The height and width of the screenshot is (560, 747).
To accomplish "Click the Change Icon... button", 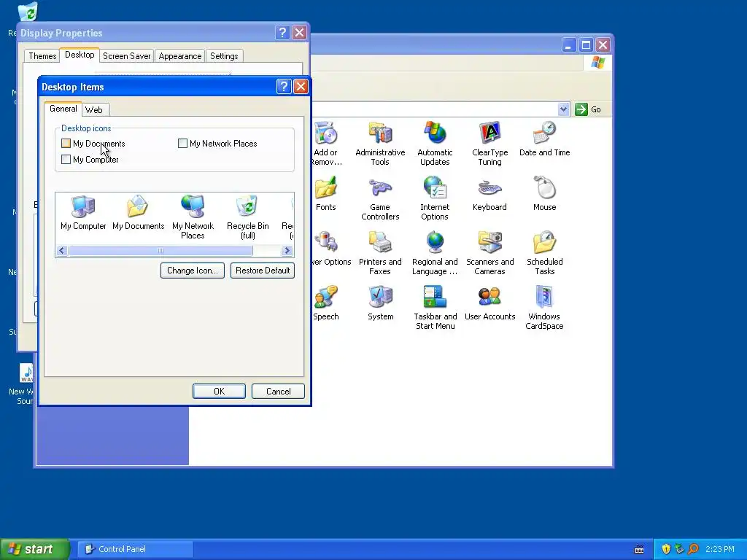I will tap(193, 271).
